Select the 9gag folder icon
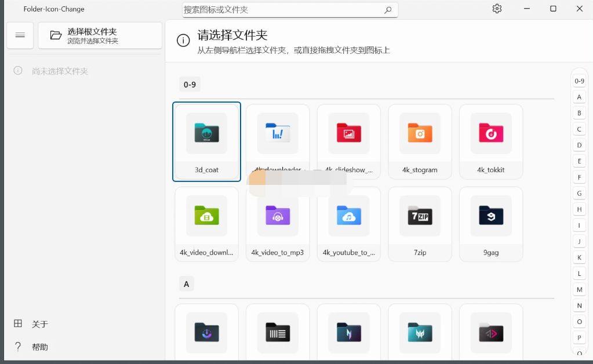The width and height of the screenshot is (593, 364). [x=491, y=216]
